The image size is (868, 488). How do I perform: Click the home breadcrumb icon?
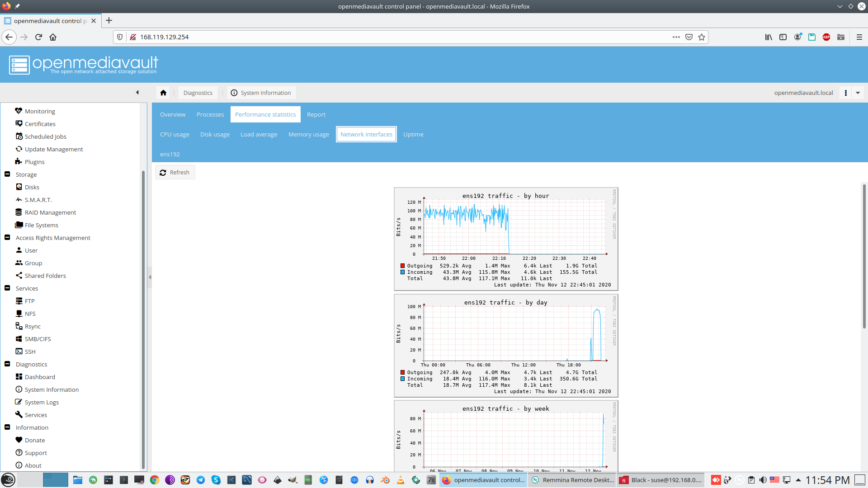[163, 93]
